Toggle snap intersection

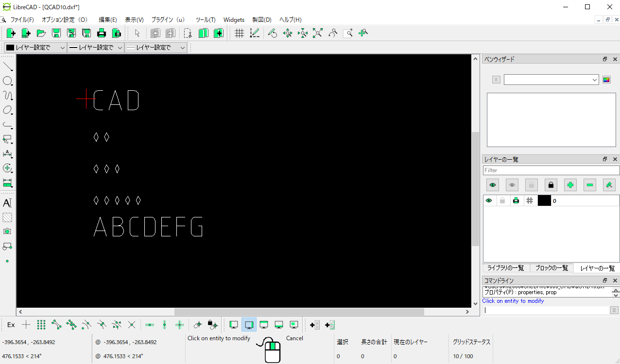(x=132, y=325)
